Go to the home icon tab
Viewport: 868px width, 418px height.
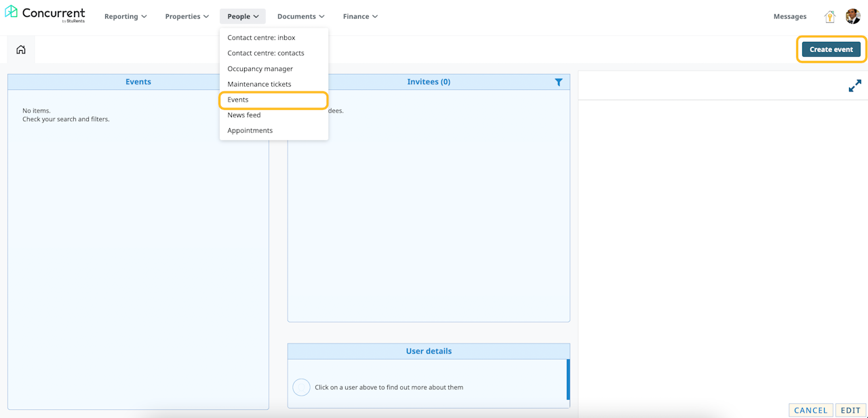[x=21, y=49]
